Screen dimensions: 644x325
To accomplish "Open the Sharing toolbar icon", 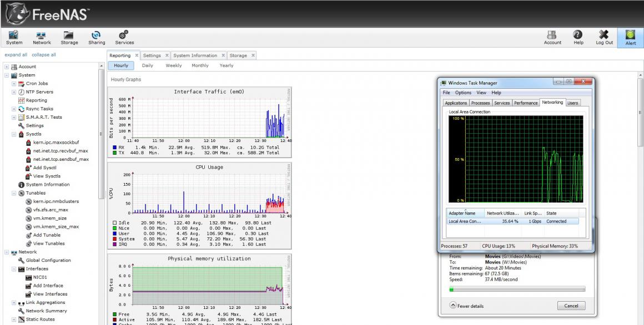I will coord(97,38).
